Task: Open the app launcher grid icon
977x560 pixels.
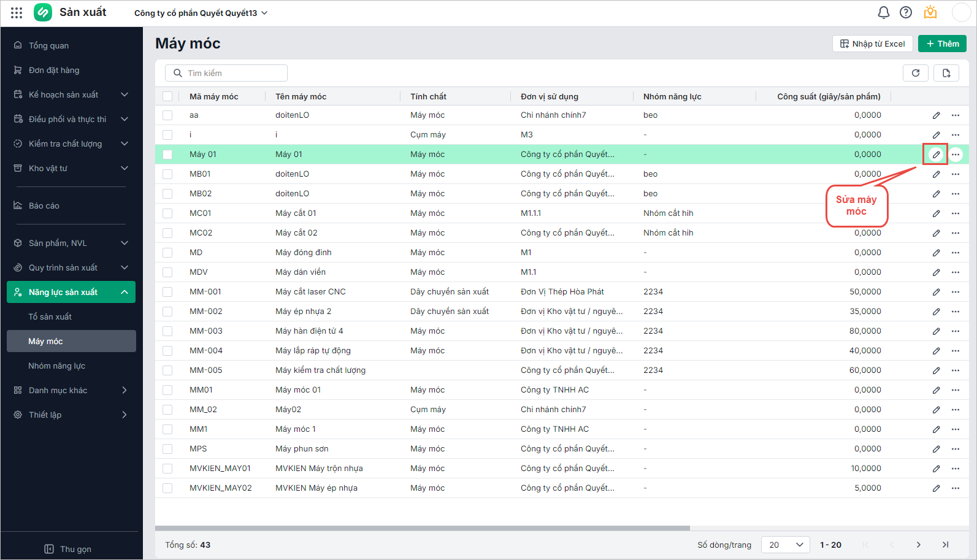Action: (x=17, y=12)
